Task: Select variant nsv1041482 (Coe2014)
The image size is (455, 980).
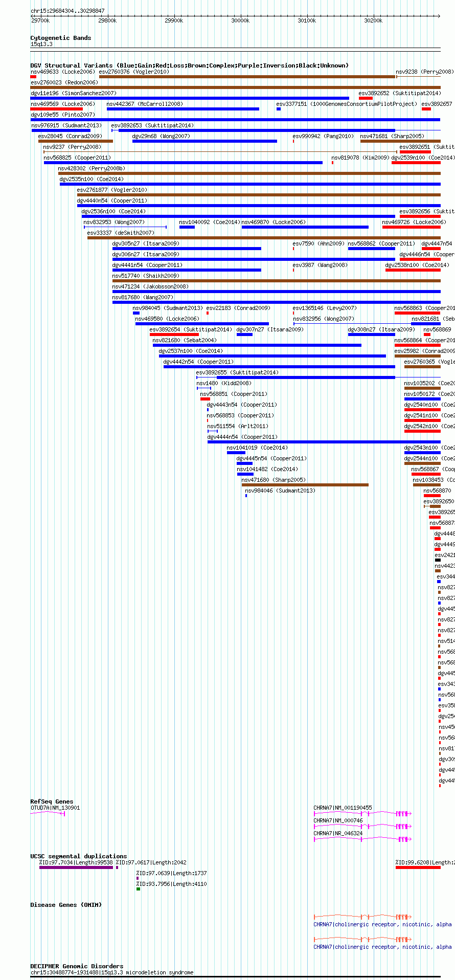Action: pyautogui.click(x=267, y=470)
